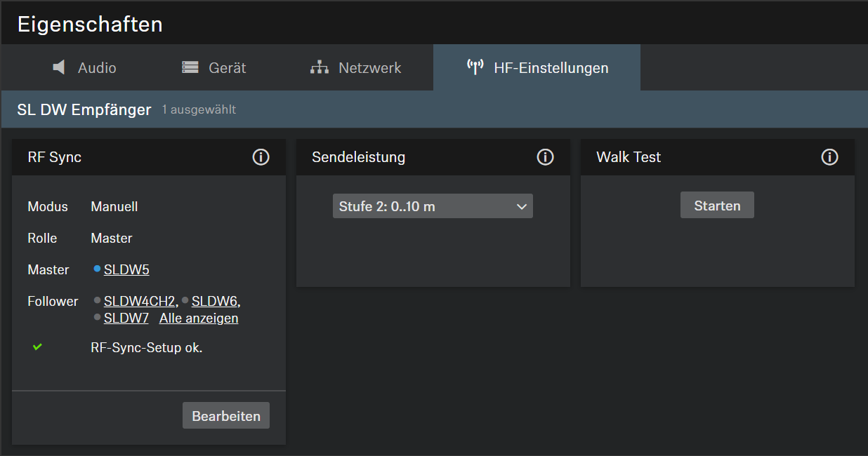Show info for the Sendeleistung panel
The height and width of the screenshot is (456, 868).
click(545, 157)
